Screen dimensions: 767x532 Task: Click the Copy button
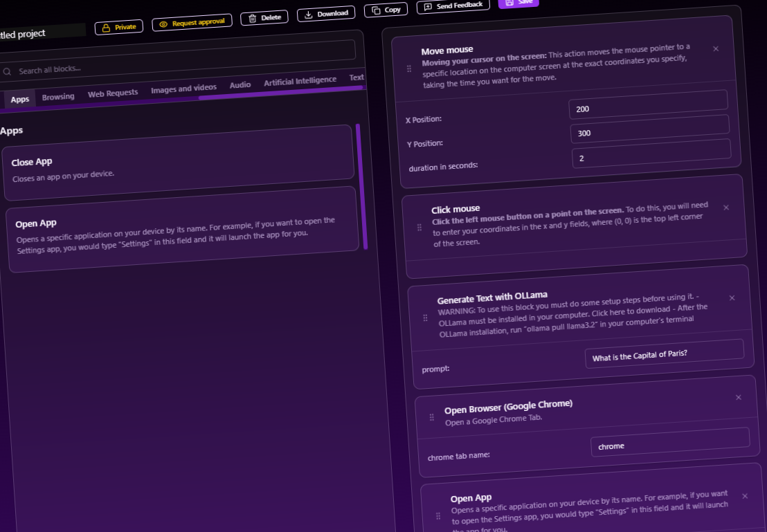point(386,10)
